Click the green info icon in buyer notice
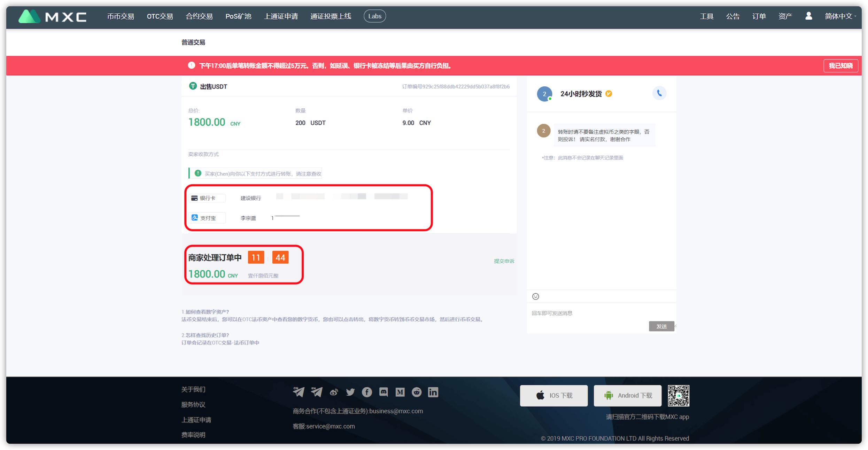 pyautogui.click(x=198, y=173)
